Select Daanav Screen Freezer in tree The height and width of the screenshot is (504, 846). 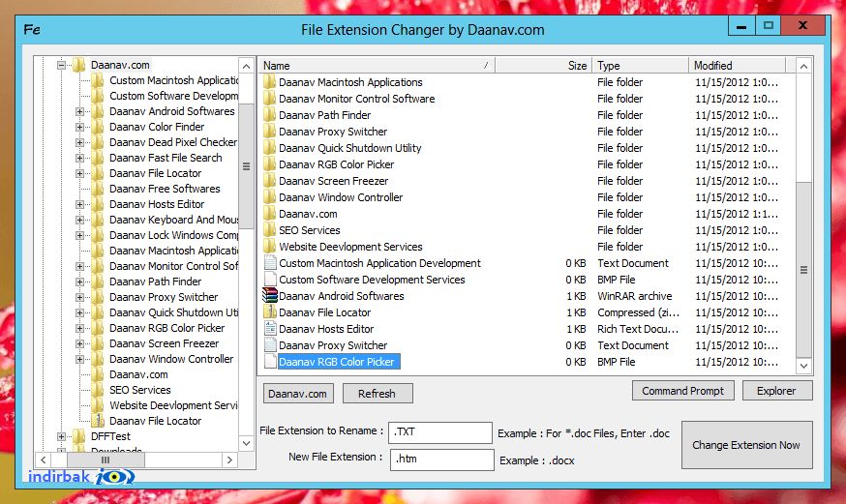[x=164, y=343]
